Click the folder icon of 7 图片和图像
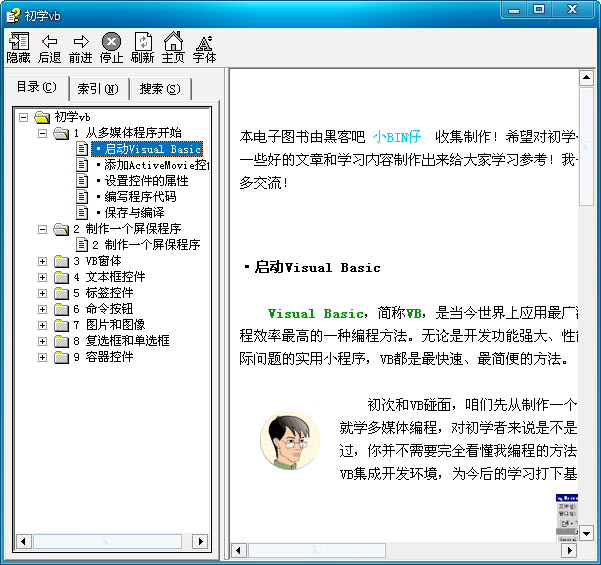The image size is (601, 565). point(61,325)
